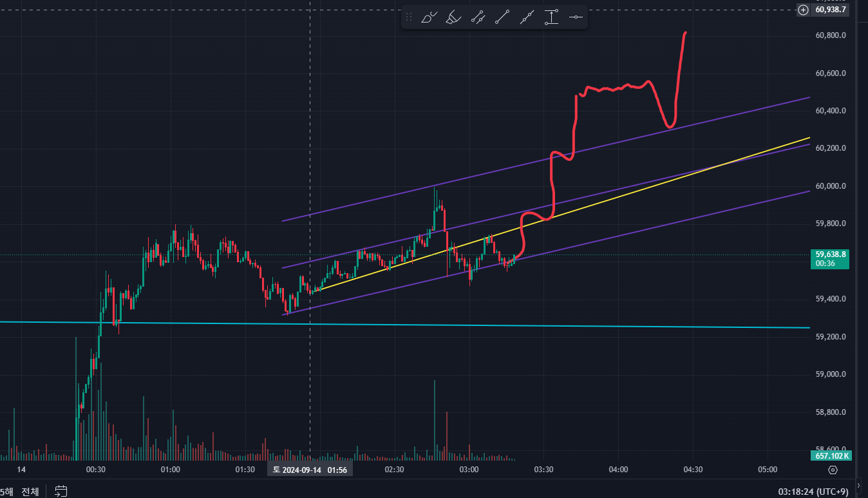Viewport: 868px width, 498px height.
Task: Click the 03:30 time axis label
Action: click(x=543, y=470)
